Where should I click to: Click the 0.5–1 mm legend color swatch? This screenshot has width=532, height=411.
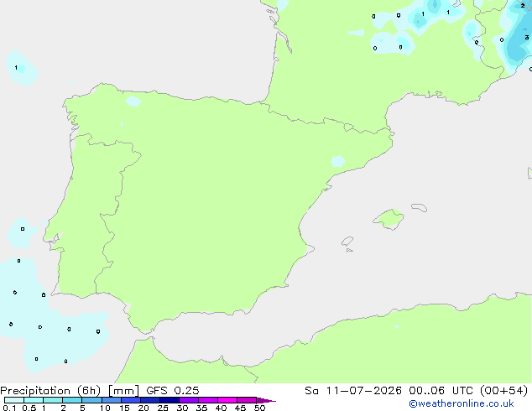[x=34, y=400]
